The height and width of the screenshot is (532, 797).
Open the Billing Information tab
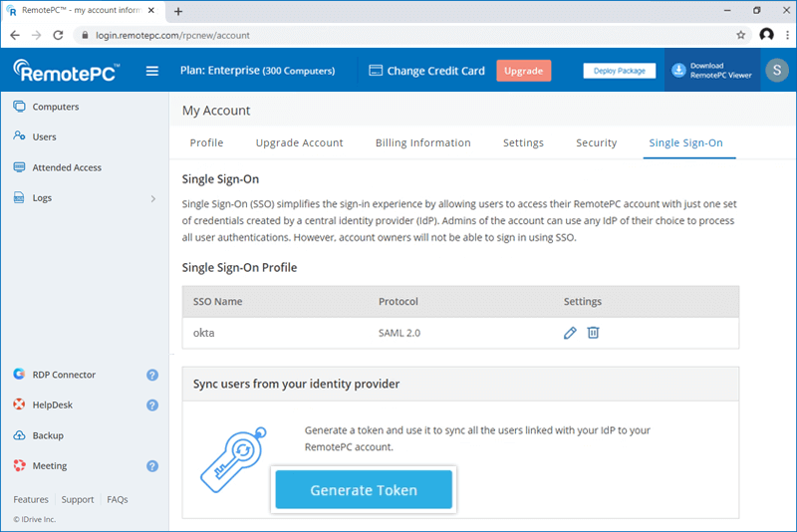[422, 142]
